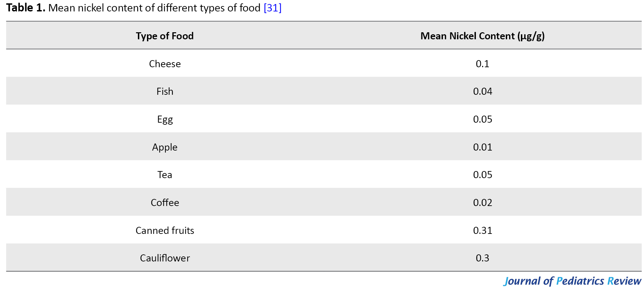Screen dimensions: 644x289
Task: Click the caption text about mean nickel content
Action: (x=154, y=8)
